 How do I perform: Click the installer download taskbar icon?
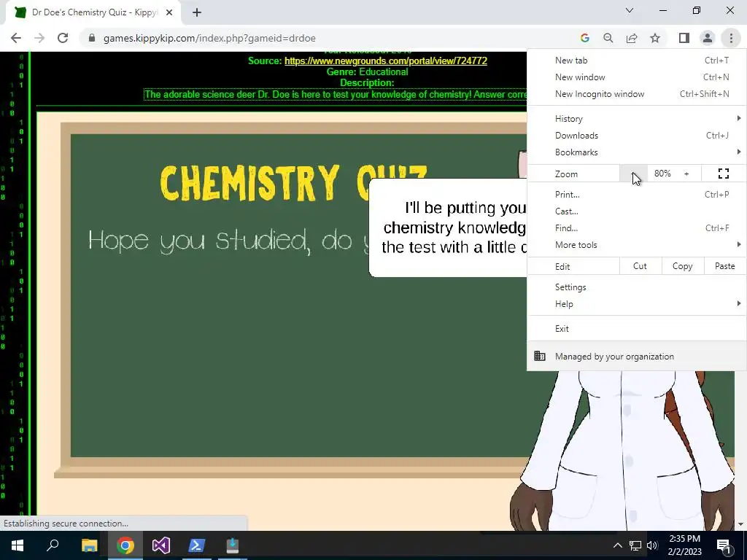[233, 545]
